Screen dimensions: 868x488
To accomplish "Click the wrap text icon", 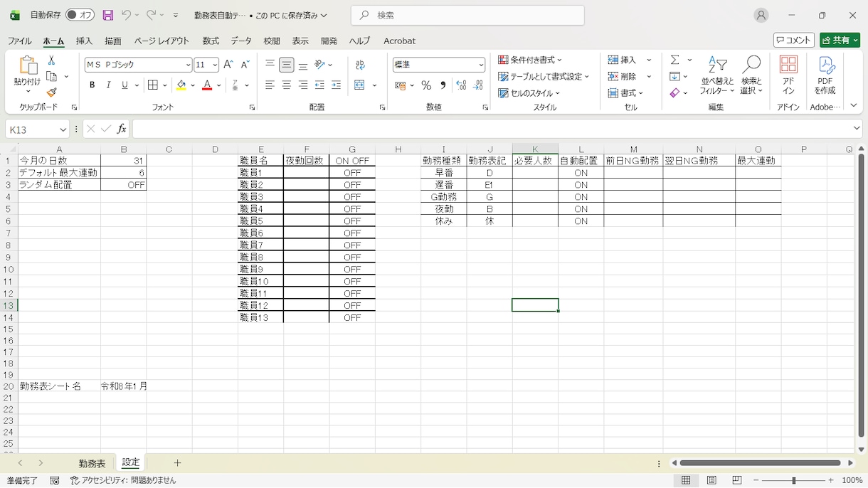I will 360,65.
